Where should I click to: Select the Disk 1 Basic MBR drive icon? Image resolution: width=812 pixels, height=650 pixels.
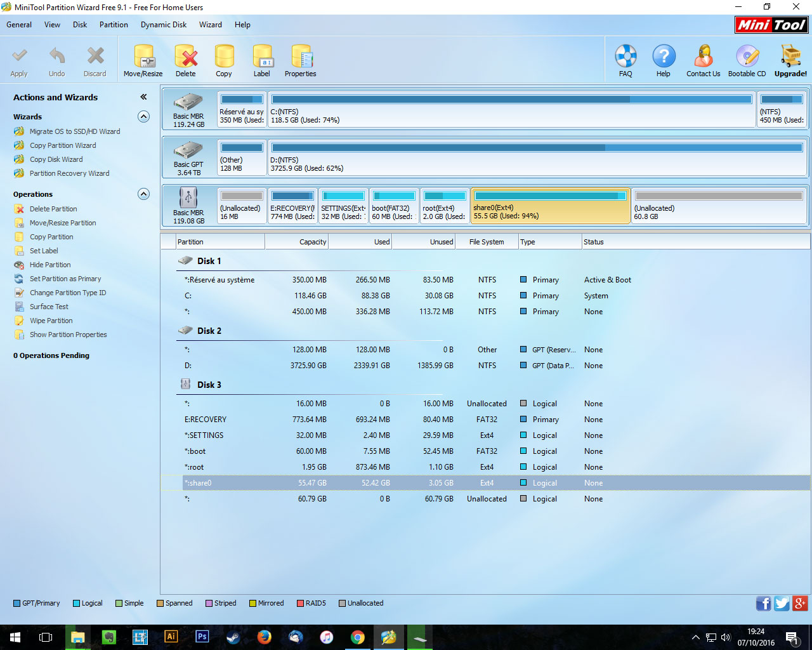(x=188, y=102)
